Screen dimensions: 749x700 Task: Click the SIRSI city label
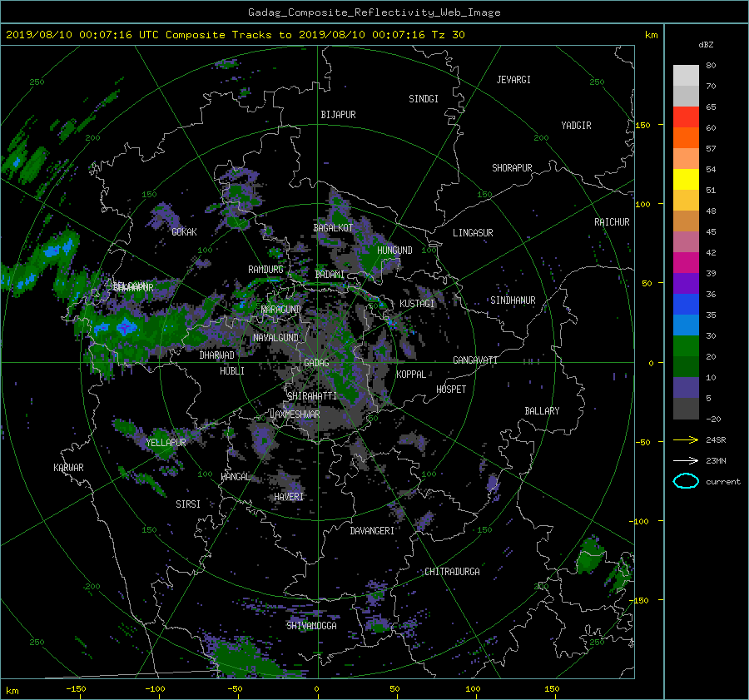(x=188, y=504)
